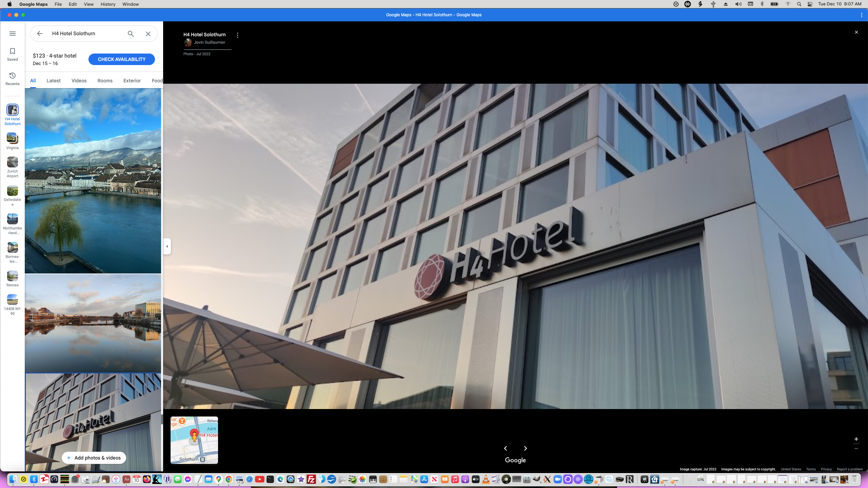Image resolution: width=868 pixels, height=488 pixels.
Task: Zoom in on photo with plus
Action: (856, 439)
